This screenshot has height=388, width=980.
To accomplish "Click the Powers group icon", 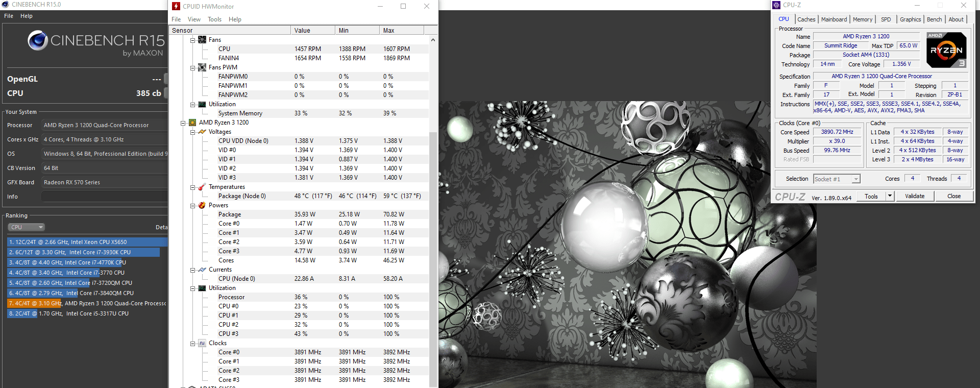I will coord(202,205).
